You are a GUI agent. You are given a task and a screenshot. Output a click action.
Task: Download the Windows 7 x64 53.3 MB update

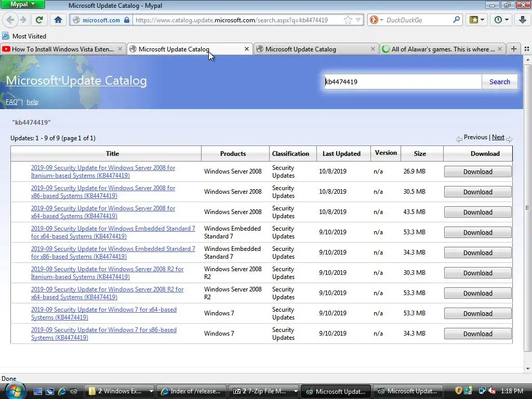478,313
